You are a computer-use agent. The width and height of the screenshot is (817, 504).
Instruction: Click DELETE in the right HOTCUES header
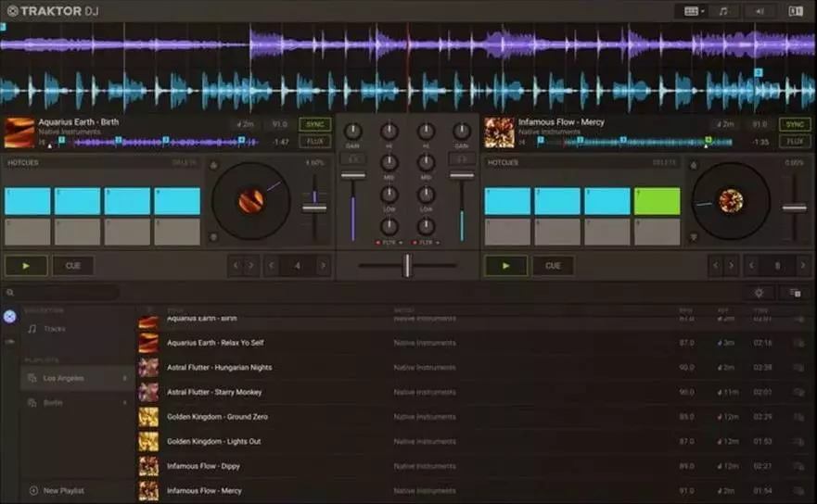[x=664, y=162]
